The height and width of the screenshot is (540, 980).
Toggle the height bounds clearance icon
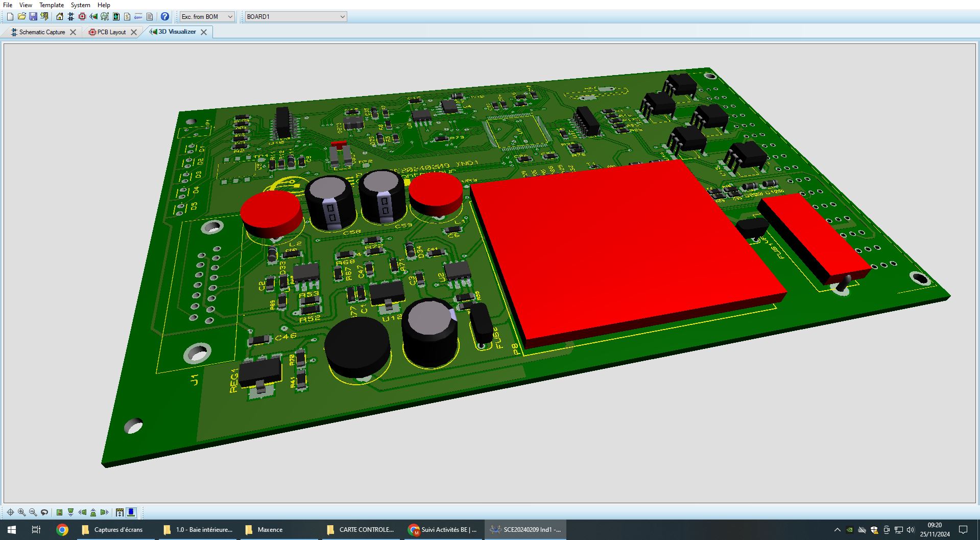coord(119,512)
